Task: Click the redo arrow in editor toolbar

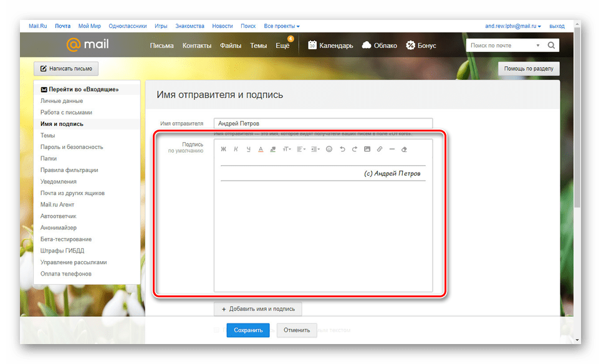Action: pos(355,149)
